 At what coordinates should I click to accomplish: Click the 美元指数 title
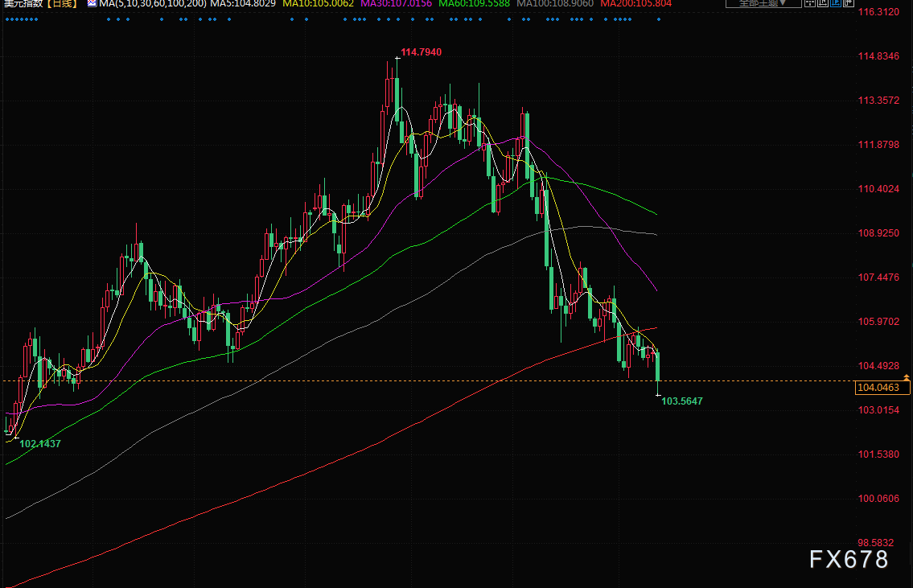24,3
